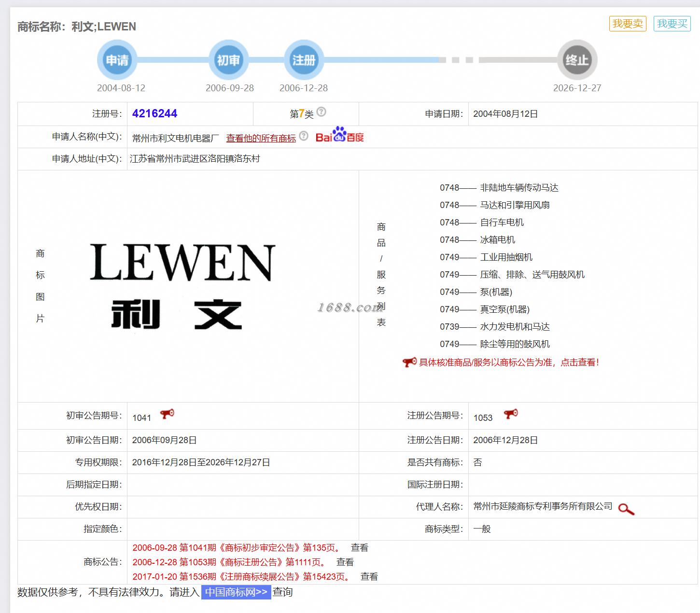This screenshot has width=700, height=613.
Task: Click goods item 冰箱电机
Action: (x=498, y=240)
